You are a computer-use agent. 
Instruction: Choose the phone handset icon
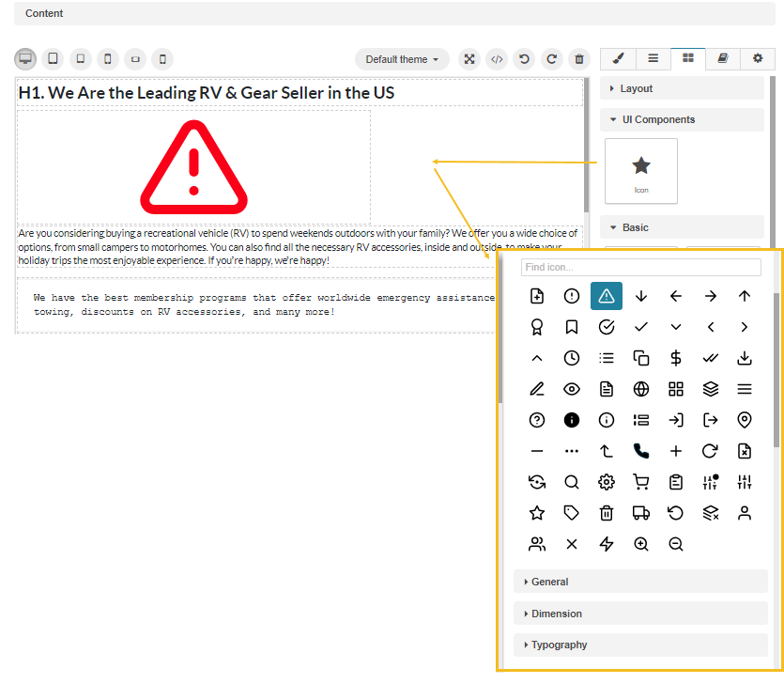[x=641, y=451]
